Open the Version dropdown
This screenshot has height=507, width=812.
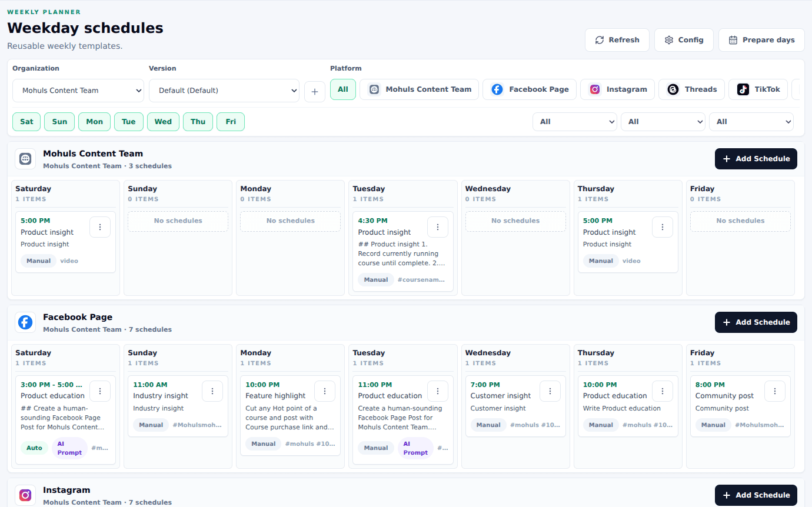pos(224,91)
